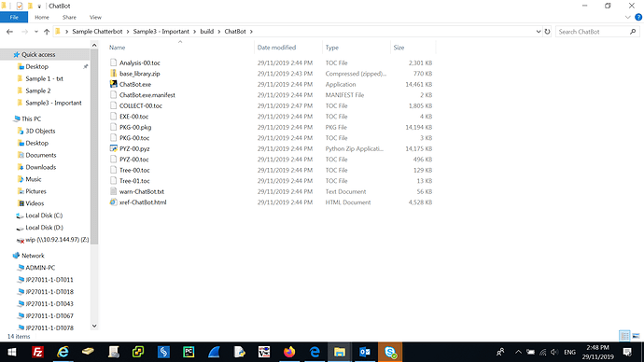The height and width of the screenshot is (362, 644).
Task: Sort files by Size column
Action: click(399, 48)
